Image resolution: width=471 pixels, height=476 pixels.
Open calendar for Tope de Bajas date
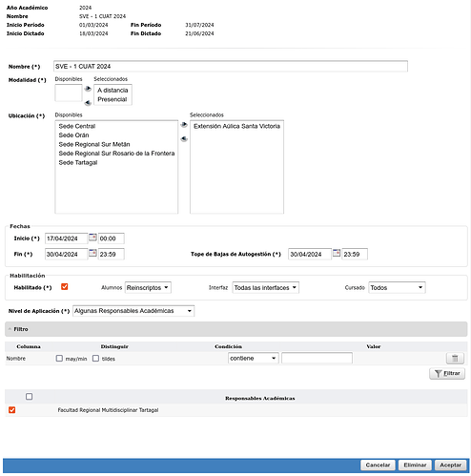pyautogui.click(x=337, y=253)
